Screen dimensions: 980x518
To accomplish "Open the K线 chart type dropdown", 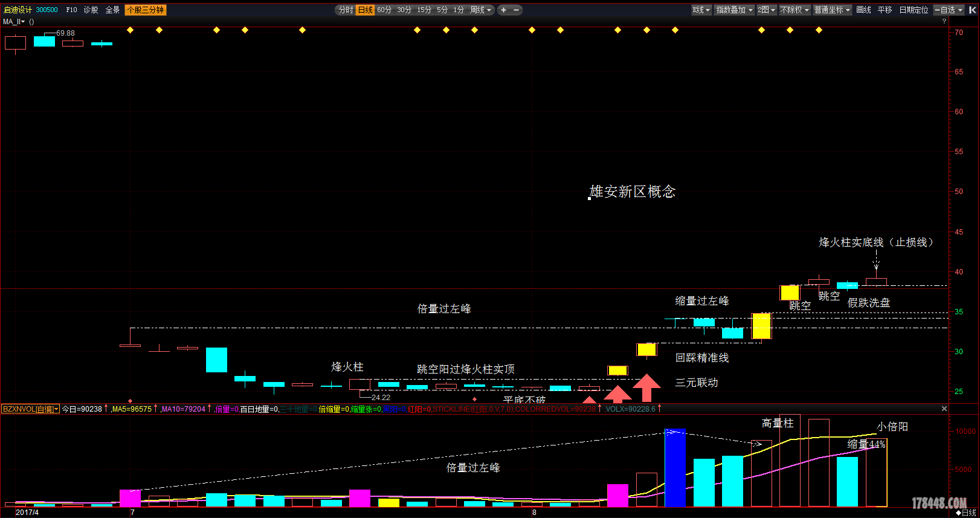I will (701, 10).
